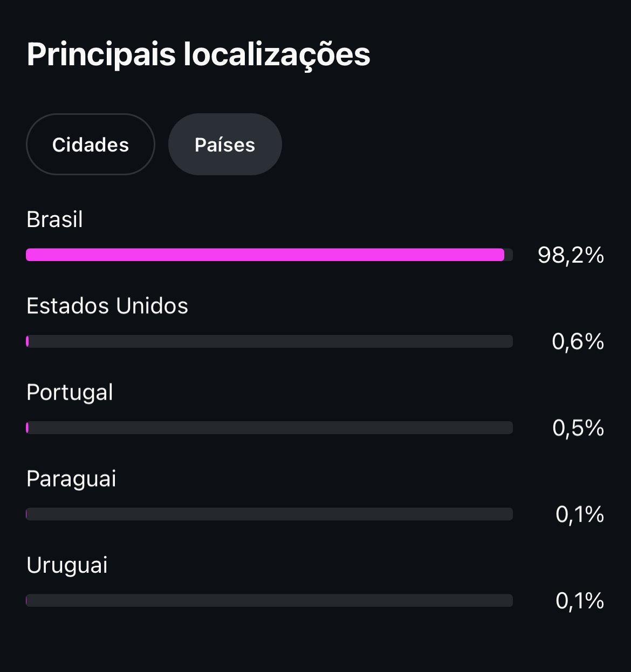Select the Portugal country label
Image resolution: width=631 pixels, height=672 pixels.
[x=70, y=393]
